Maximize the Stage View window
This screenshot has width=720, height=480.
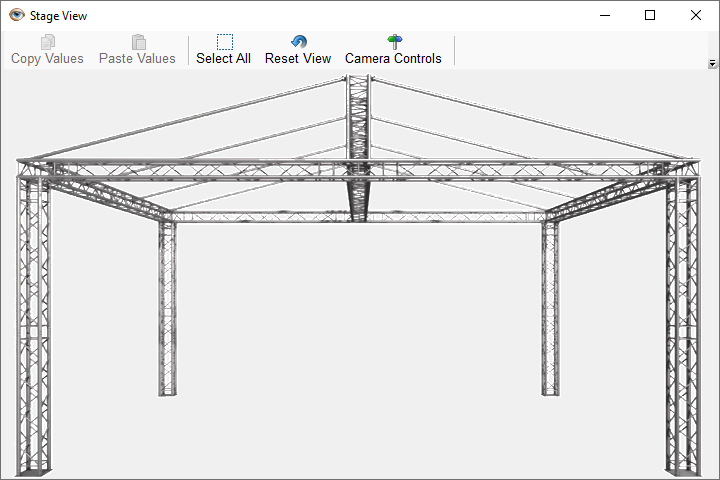[650, 15]
